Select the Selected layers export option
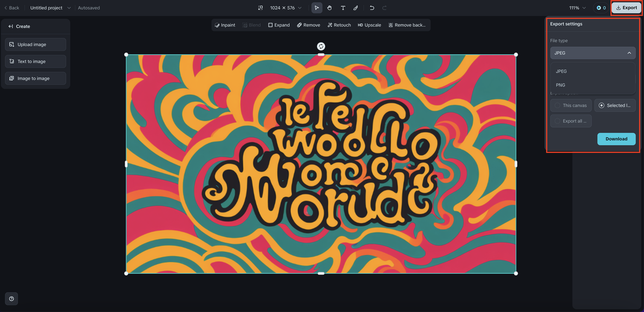644x312 pixels. 615,106
